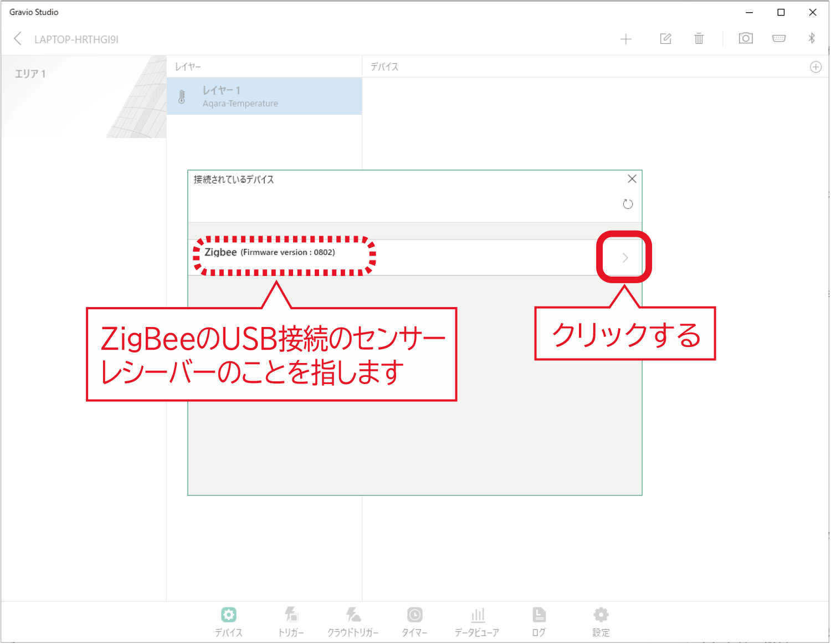Open the クラウドトリガー tab

click(x=353, y=622)
